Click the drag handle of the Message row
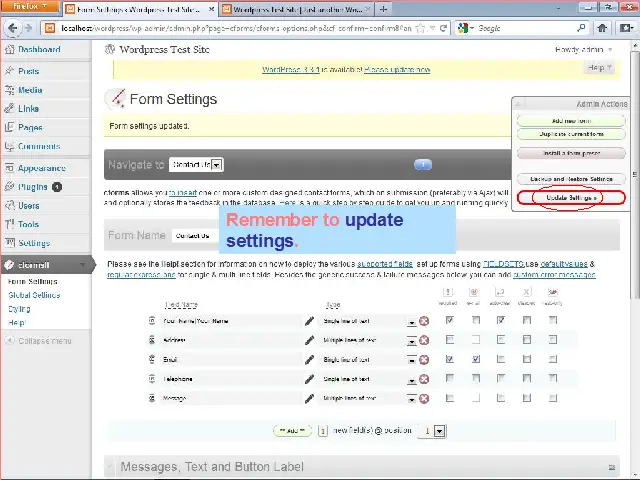Image resolution: width=640 pixels, height=480 pixels. click(152, 398)
